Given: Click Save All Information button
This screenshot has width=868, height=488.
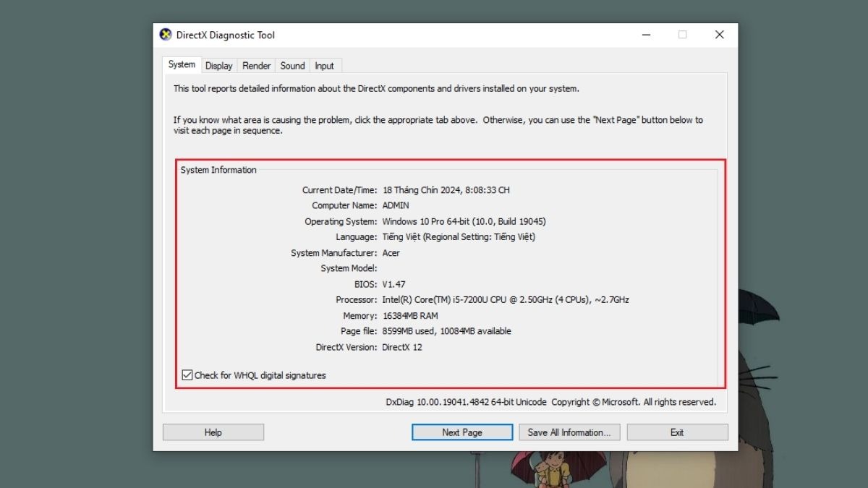Looking at the screenshot, I should click(569, 432).
